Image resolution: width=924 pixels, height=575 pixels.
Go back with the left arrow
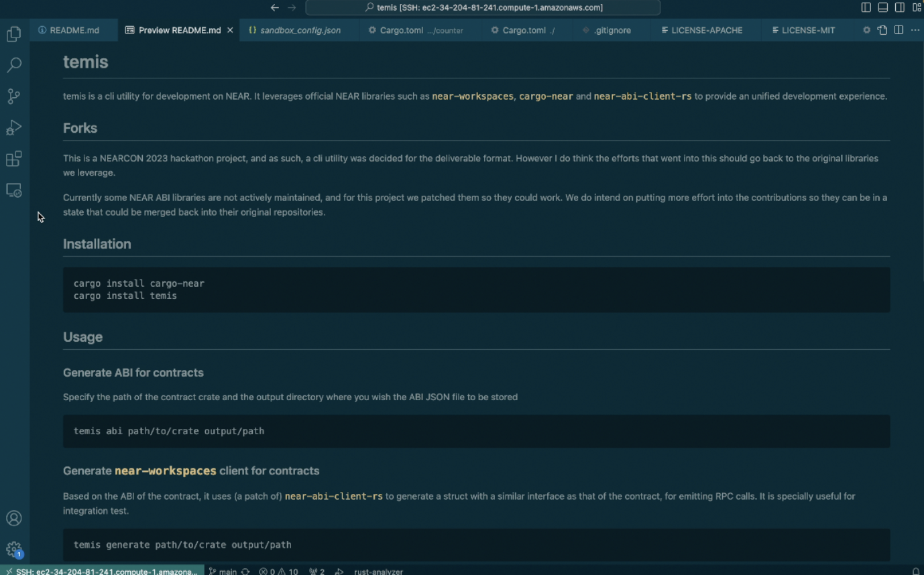pos(274,7)
